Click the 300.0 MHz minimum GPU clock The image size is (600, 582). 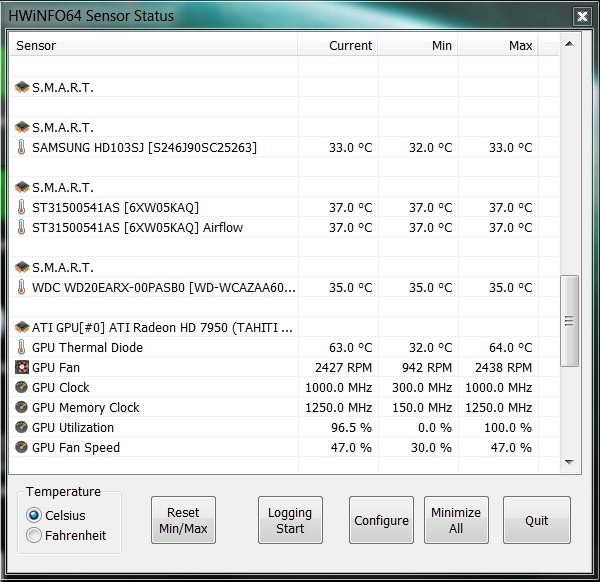[x=422, y=387]
